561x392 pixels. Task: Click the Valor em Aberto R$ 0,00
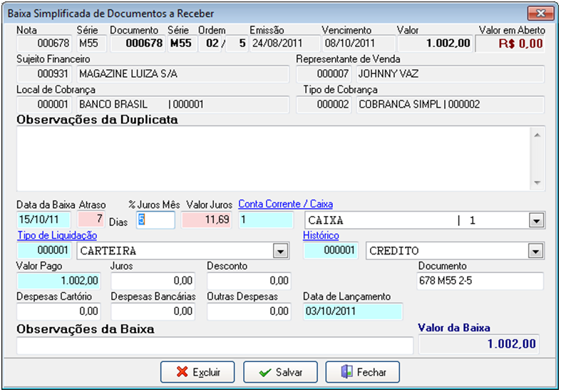(510, 43)
